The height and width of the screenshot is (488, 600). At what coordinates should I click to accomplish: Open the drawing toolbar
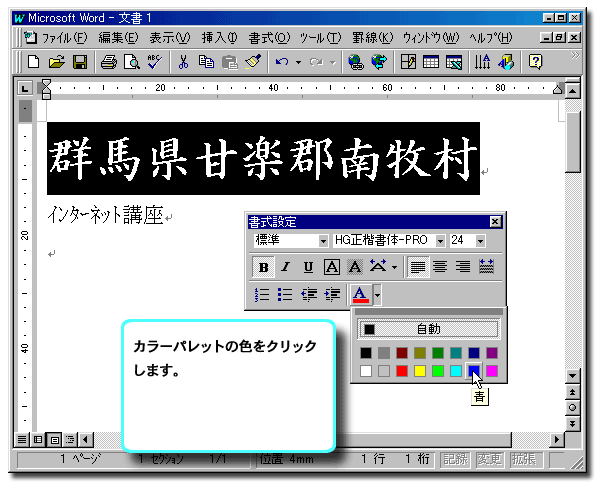tap(506, 62)
